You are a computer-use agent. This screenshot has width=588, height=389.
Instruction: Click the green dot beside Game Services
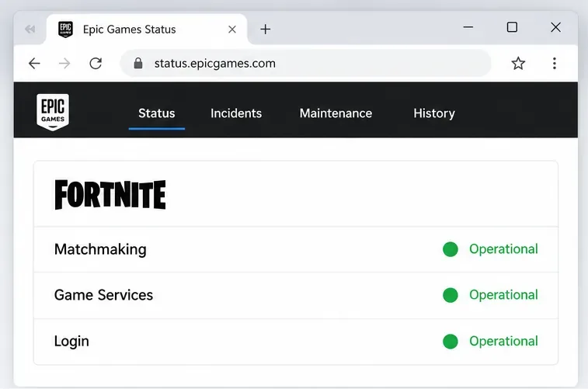(x=450, y=295)
